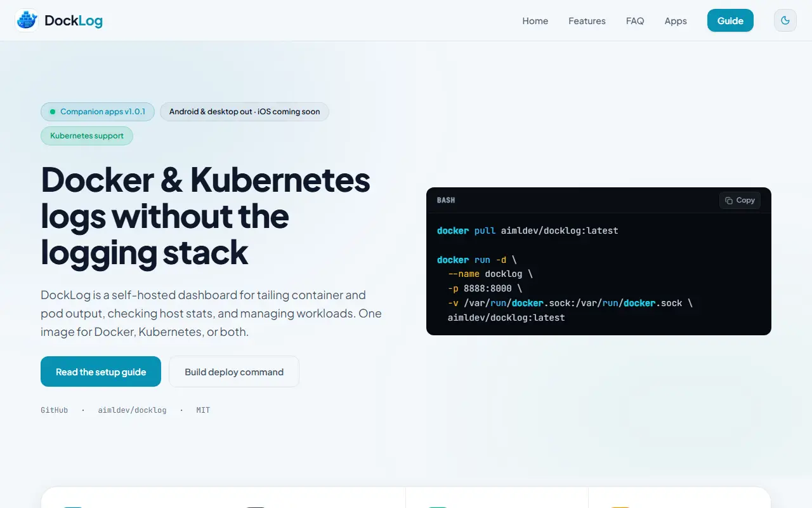Click the BASH label in the code block
The height and width of the screenshot is (508, 812).
click(x=446, y=200)
